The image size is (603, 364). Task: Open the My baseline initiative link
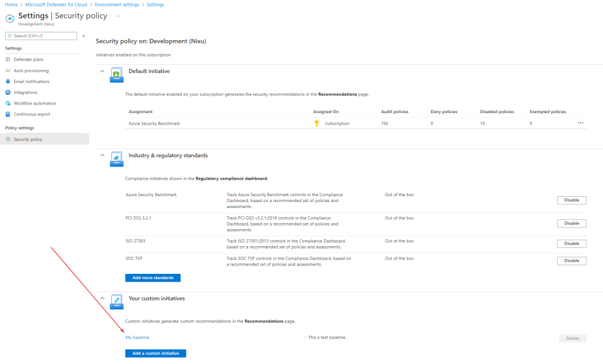pyautogui.click(x=137, y=337)
